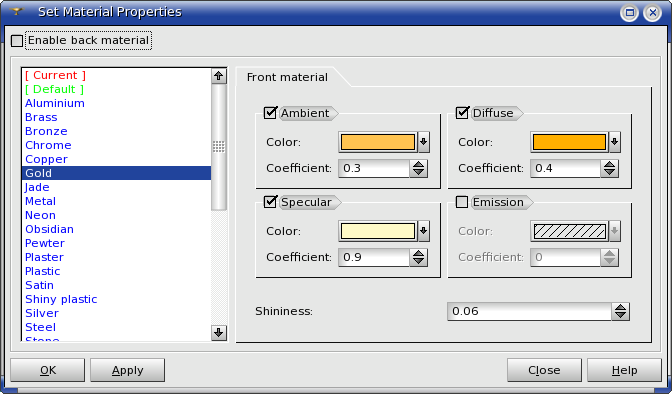Enable the back material checkbox
The image size is (672, 394).
[x=17, y=41]
